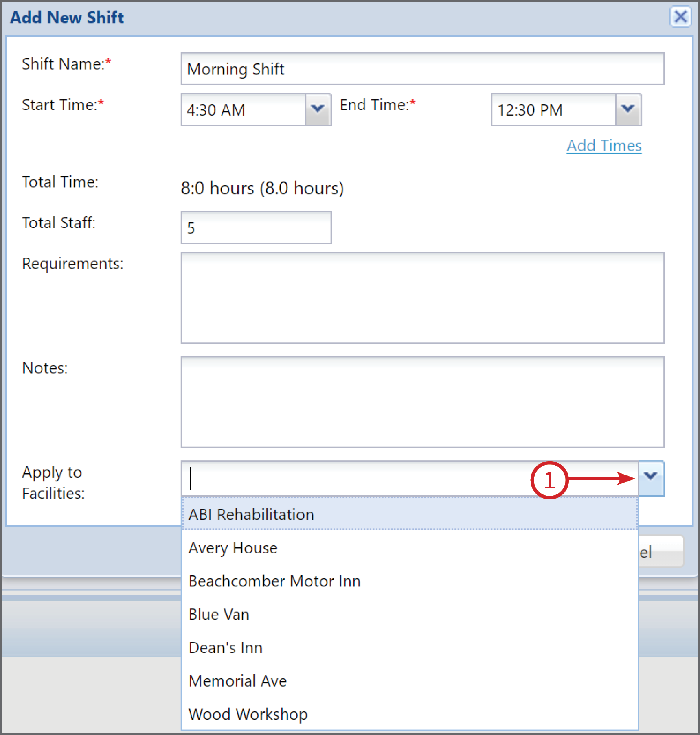This screenshot has width=700, height=735.
Task: Click inside the Total Staff field
Action: pyautogui.click(x=256, y=227)
